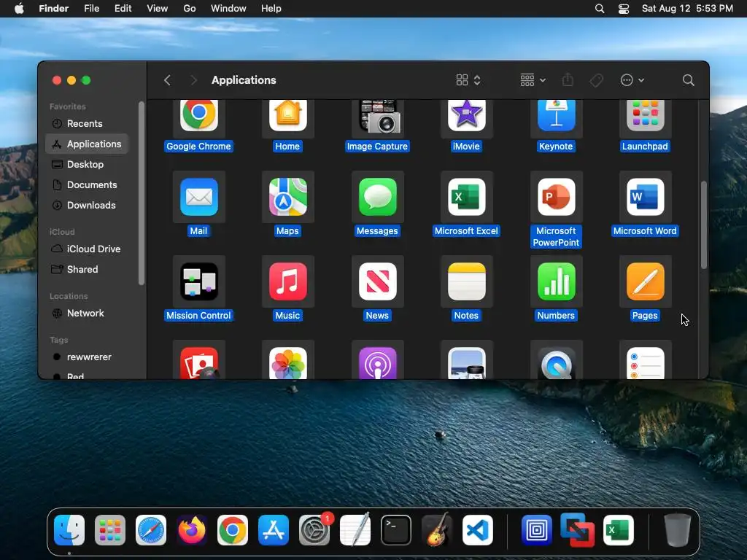The image size is (747, 560).
Task: Open the Go menu
Action: [190, 9]
